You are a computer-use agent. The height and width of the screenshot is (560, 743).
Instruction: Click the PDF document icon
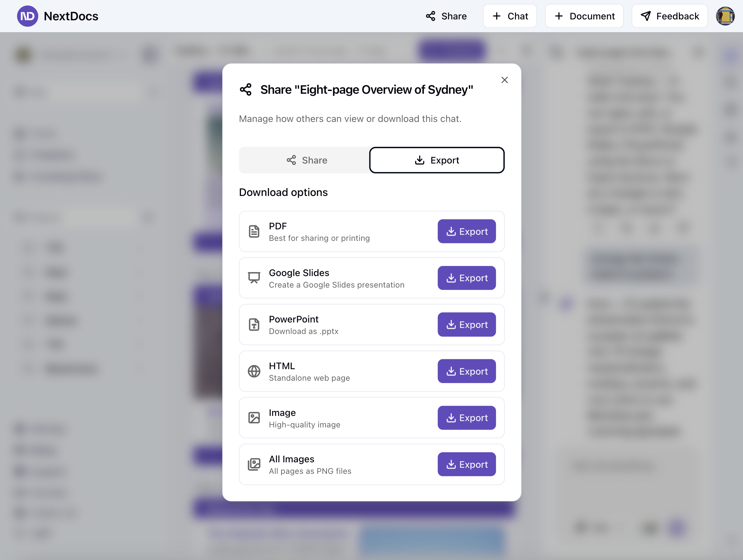click(254, 231)
